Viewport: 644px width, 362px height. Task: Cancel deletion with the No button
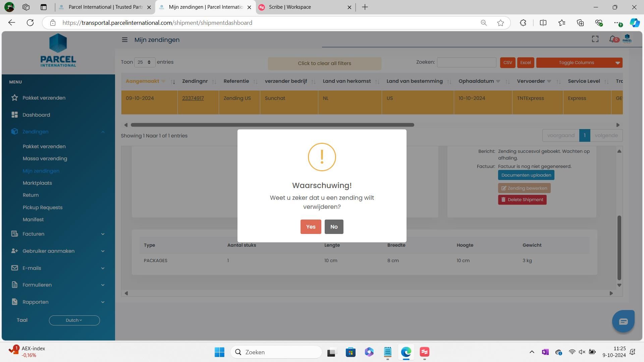coord(334,227)
